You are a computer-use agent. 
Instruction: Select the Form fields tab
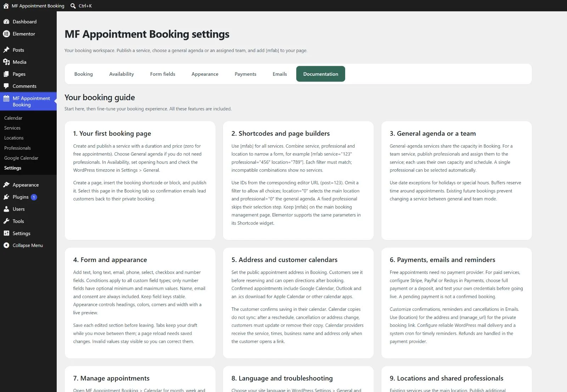tap(163, 74)
